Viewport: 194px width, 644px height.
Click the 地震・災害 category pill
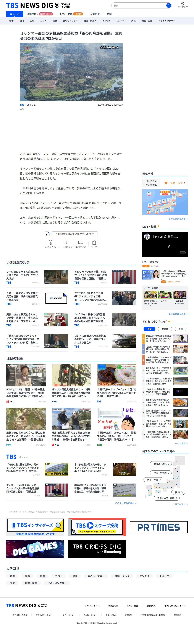point(31,583)
